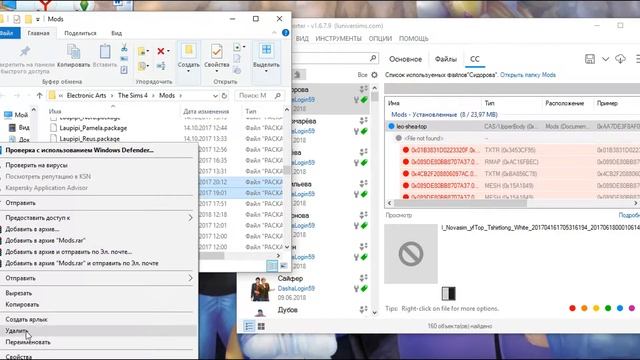
Task: Select leo-shea-top row in file list
Action: tap(512, 127)
